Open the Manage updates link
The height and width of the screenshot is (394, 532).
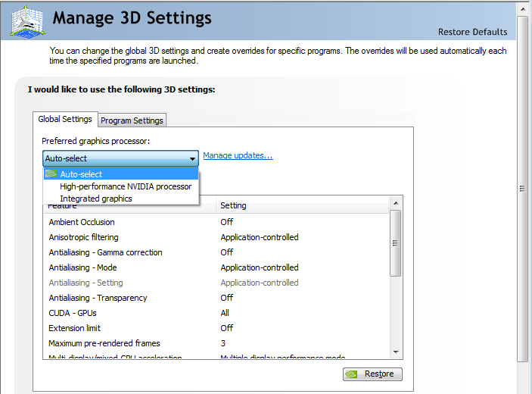tap(238, 156)
